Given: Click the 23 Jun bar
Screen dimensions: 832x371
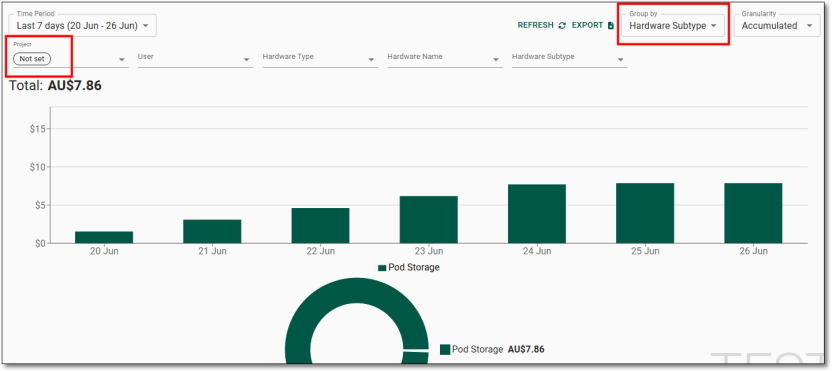Looking at the screenshot, I should pyautogui.click(x=429, y=220).
